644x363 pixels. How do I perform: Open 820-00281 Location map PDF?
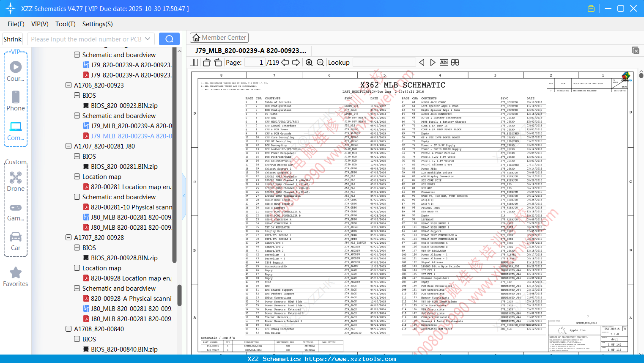(127, 187)
